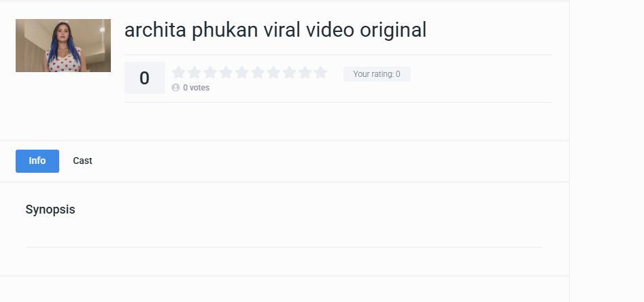Click the empty synopsis text area

[x=284, y=233]
